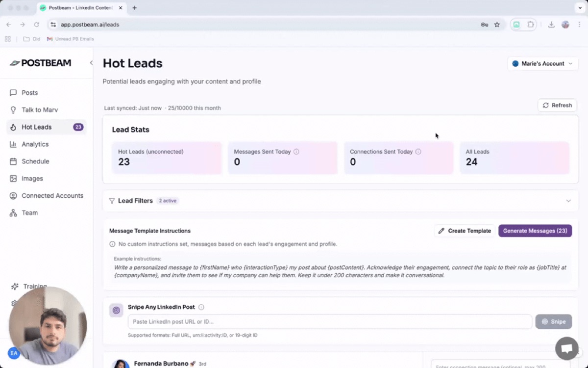This screenshot has height=368, width=588.
Task: Click the Refresh button
Action: pyautogui.click(x=557, y=105)
